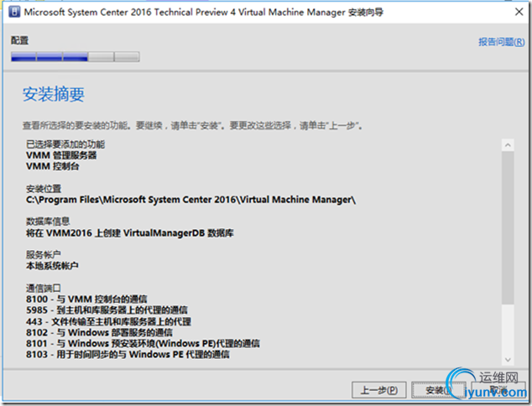Screen dimensions: 532x406
Task: Click the 安装 install button
Action: coord(438,390)
